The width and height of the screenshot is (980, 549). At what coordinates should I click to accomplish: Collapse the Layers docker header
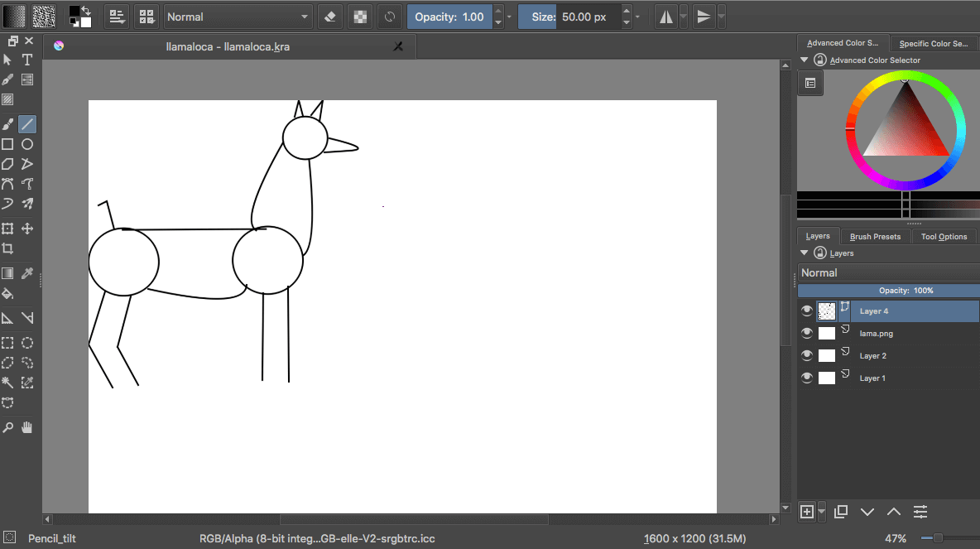[803, 253]
